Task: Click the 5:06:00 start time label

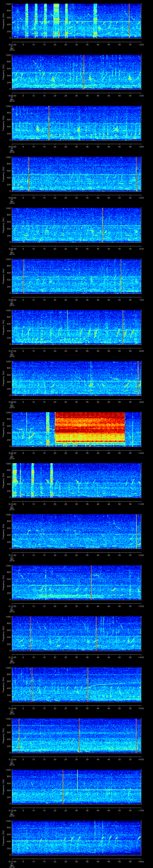Action: click(x=12, y=300)
